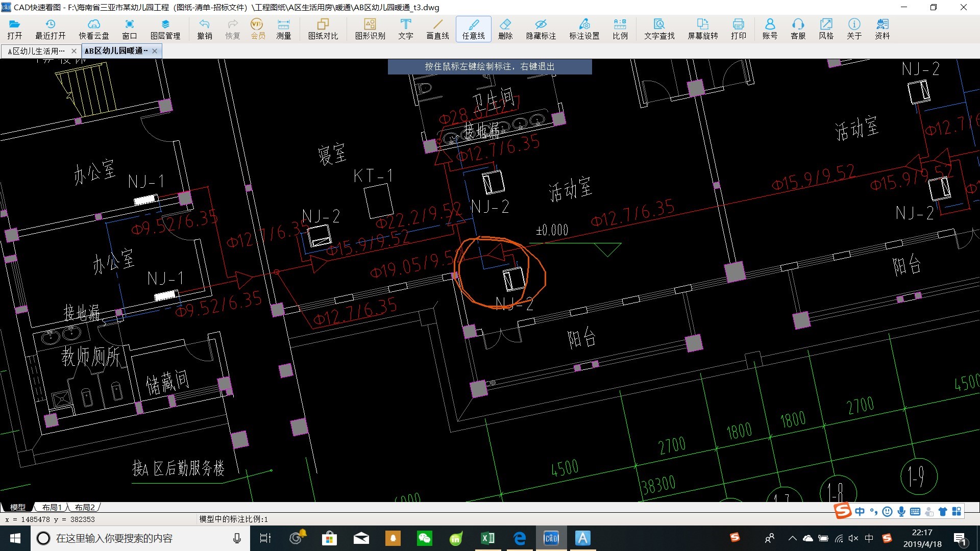Open 图纸对比 drawing compare tool
The height and width of the screenshot is (551, 980).
point(323,29)
